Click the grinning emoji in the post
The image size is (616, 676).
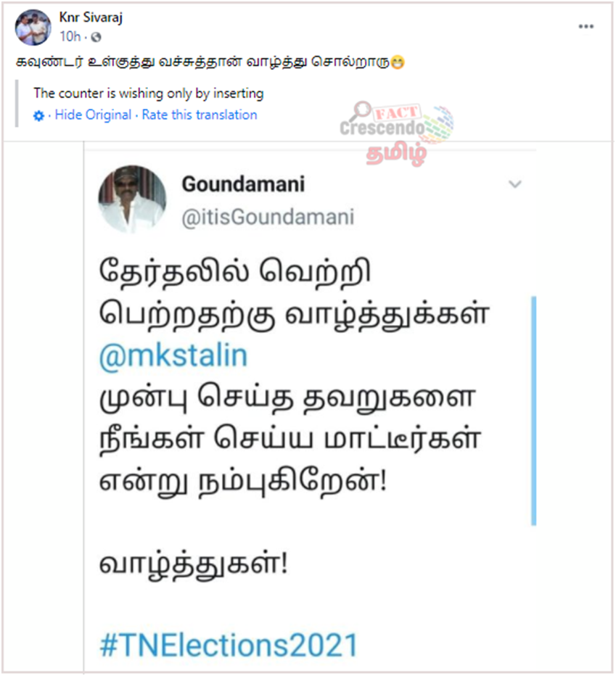(x=398, y=63)
